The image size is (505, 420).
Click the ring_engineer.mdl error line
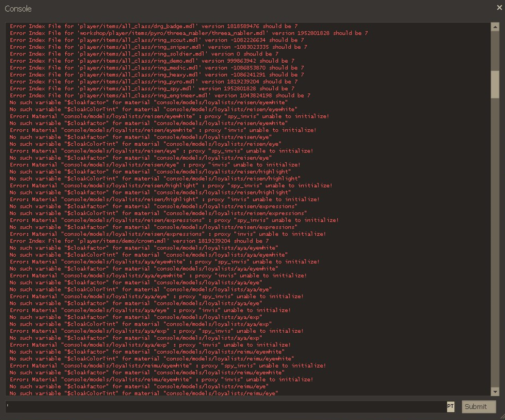click(160, 95)
